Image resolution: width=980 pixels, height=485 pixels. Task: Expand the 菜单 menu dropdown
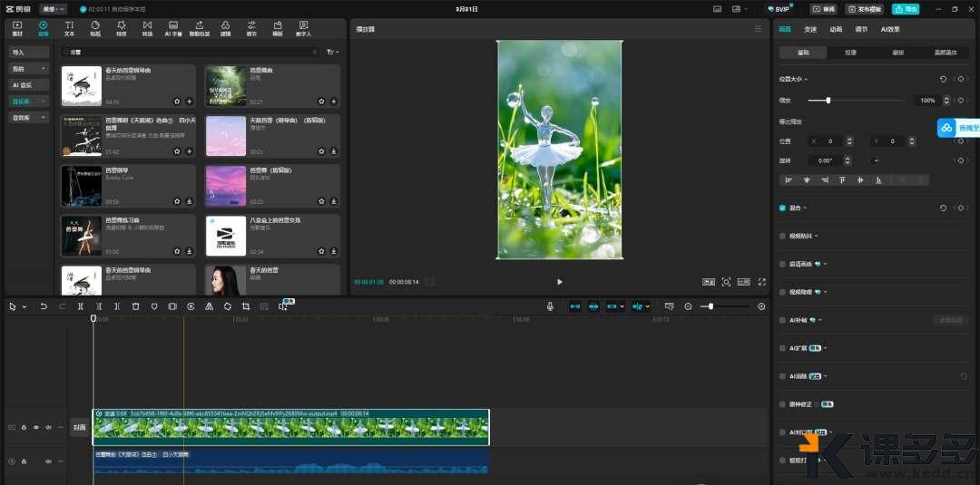click(x=54, y=8)
